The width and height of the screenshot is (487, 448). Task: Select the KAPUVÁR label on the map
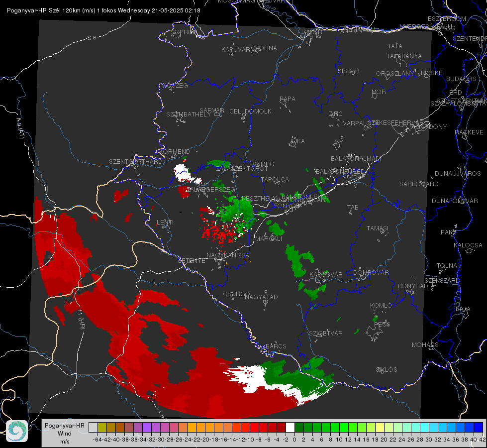pos(236,49)
